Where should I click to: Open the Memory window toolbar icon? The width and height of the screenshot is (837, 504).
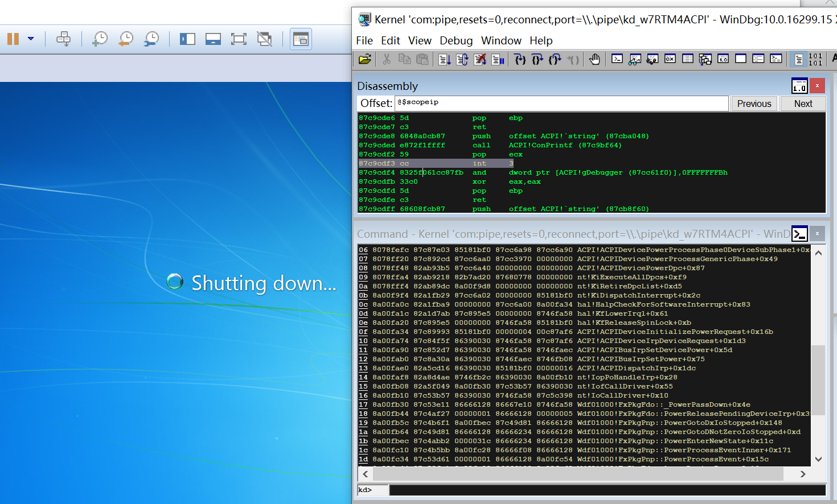[688, 59]
